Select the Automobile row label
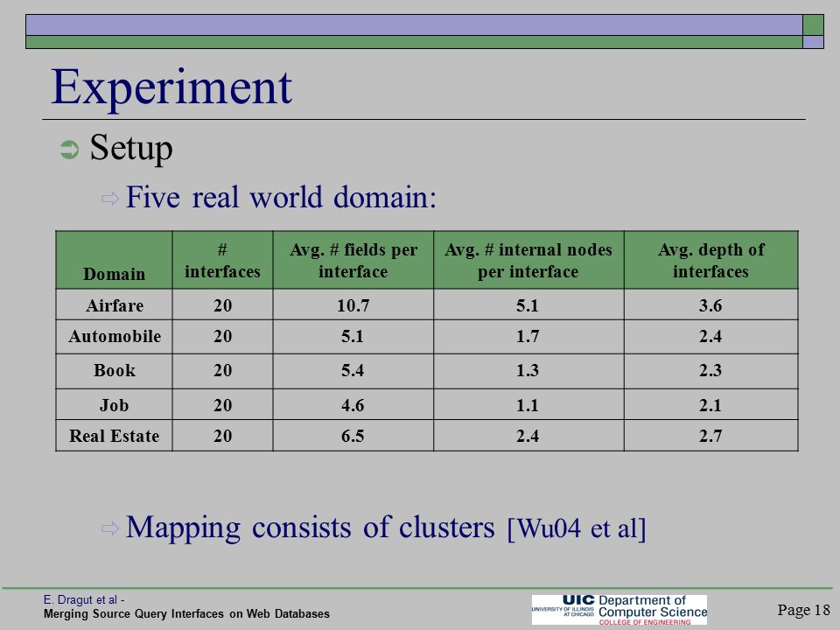Image resolution: width=840 pixels, height=630 pixels. pyautogui.click(x=115, y=336)
